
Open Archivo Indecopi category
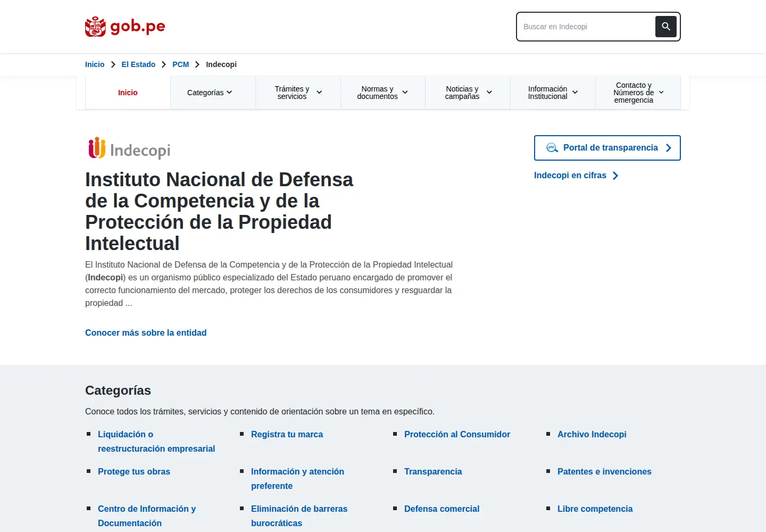pos(592,435)
